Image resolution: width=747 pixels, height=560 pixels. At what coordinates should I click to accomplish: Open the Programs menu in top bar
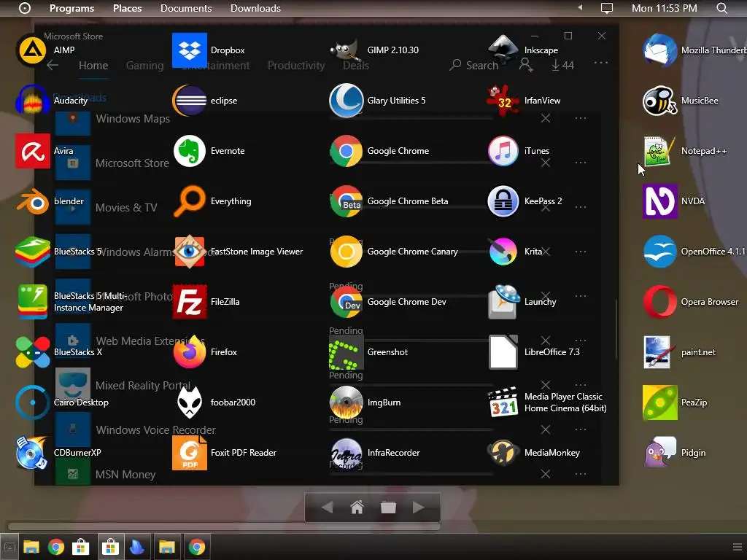click(72, 8)
